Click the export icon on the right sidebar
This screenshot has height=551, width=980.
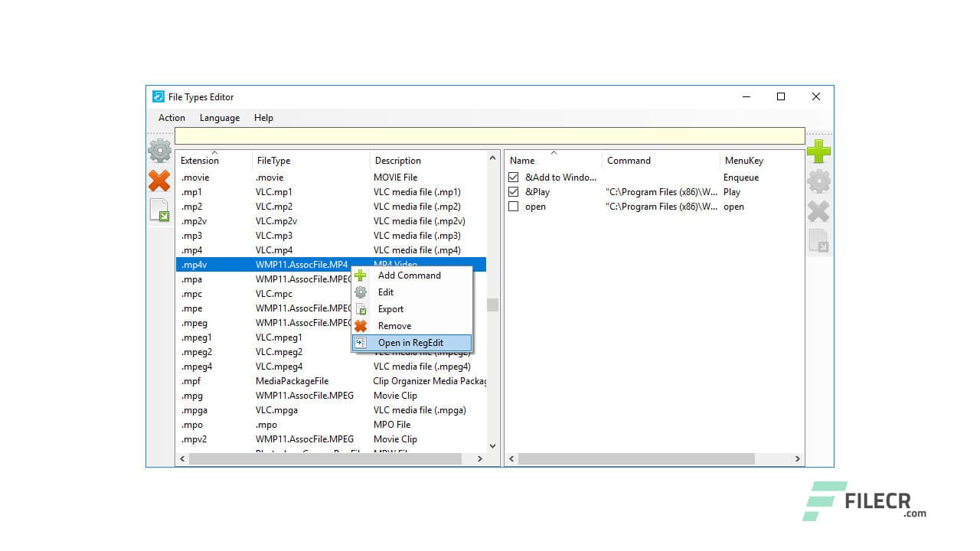pyautogui.click(x=818, y=241)
